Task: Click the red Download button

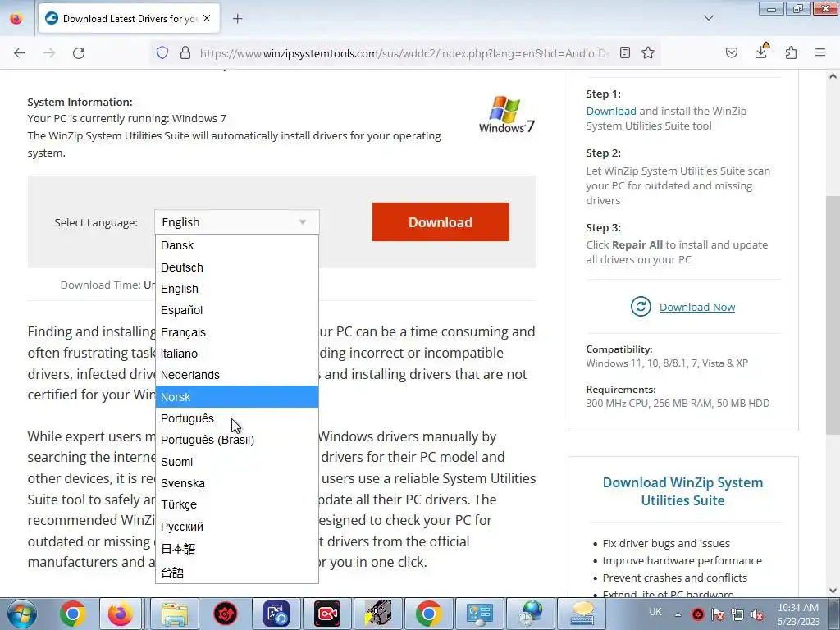Action: pyautogui.click(x=441, y=221)
